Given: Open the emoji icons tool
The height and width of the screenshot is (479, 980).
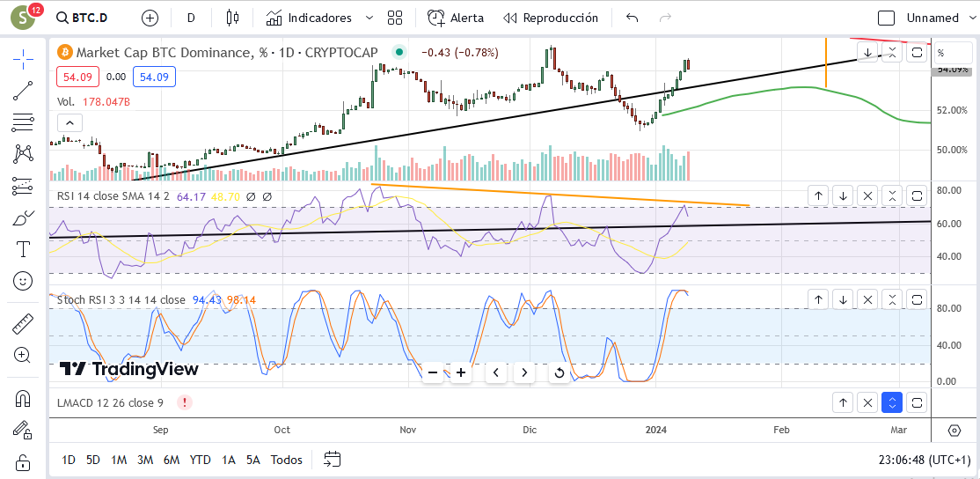Looking at the screenshot, I should [23, 282].
